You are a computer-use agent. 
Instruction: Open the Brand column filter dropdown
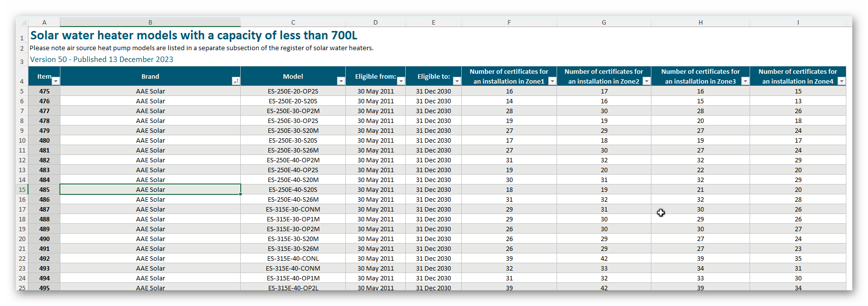coord(235,81)
